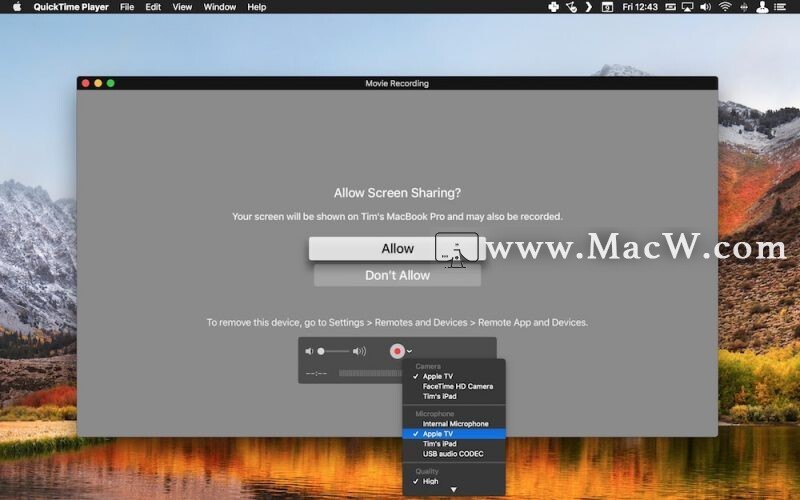Open the AirPlay display menu bar icon
This screenshot has height=500, width=800.
tap(688, 7)
